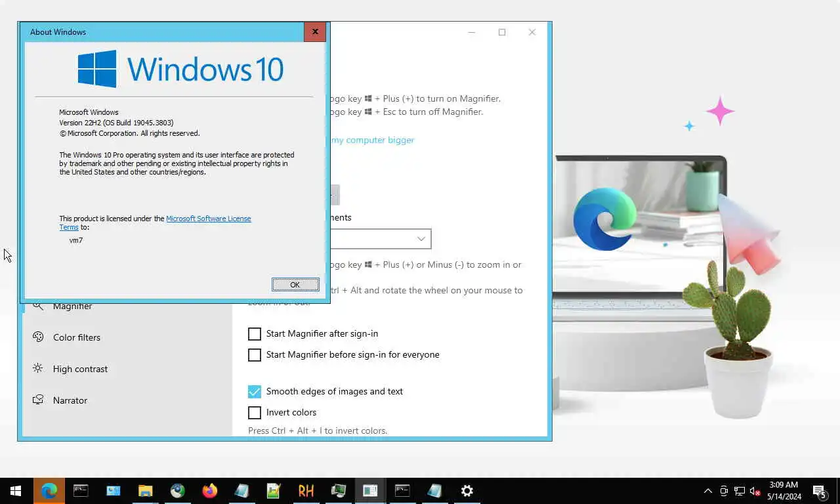This screenshot has height=504, width=840.
Task: Open the Action Center notifications icon
Action: click(x=819, y=491)
